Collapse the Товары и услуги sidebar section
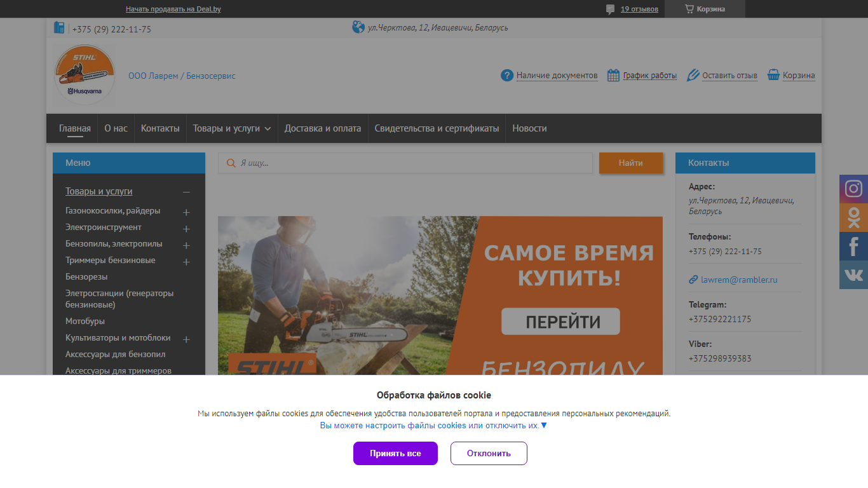 pyautogui.click(x=186, y=192)
